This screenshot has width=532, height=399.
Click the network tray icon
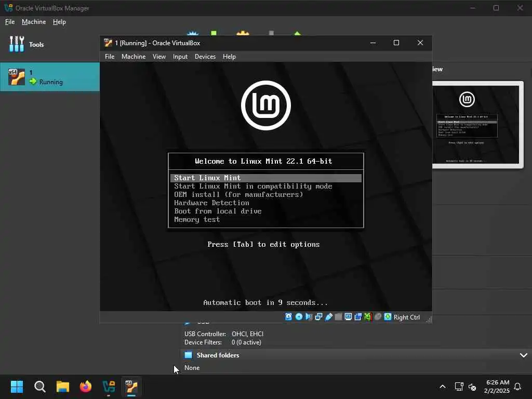[x=459, y=387]
